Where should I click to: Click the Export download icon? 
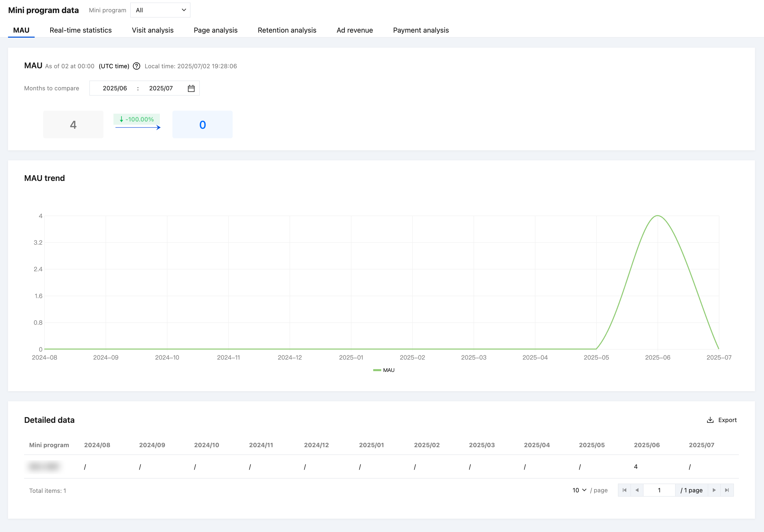710,420
